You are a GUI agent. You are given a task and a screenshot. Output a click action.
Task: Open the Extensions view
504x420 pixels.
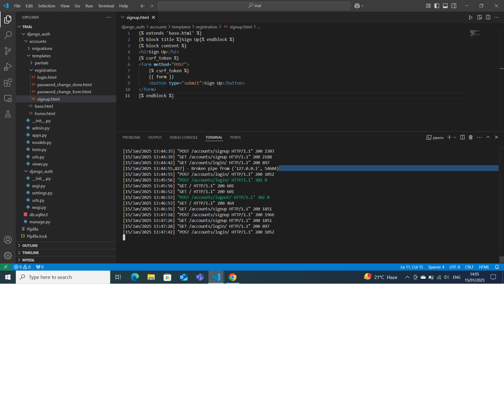click(x=8, y=82)
